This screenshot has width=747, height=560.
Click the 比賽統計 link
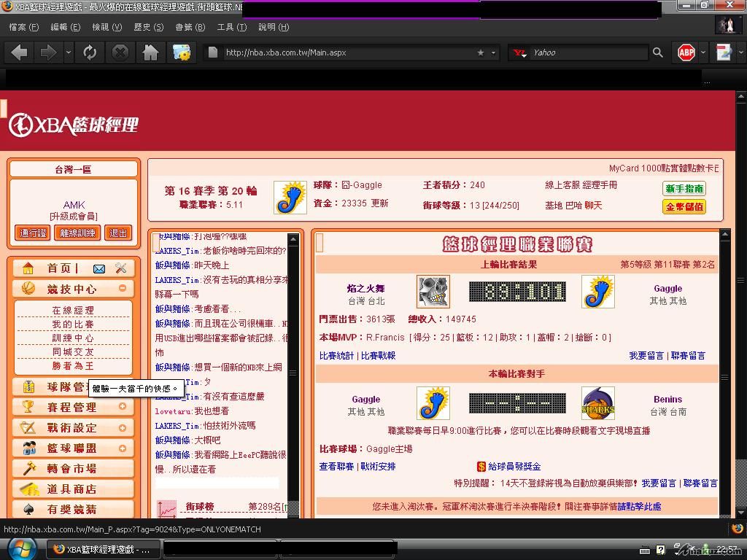(x=336, y=355)
